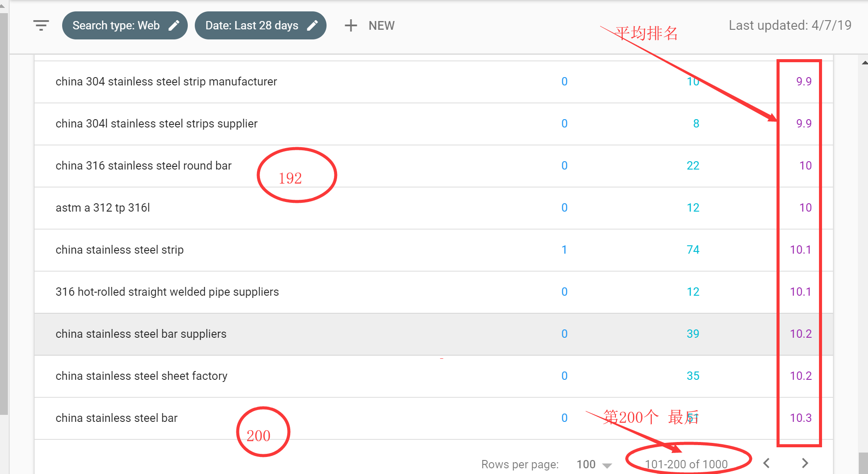Select query china stainless steel bar suppliers

click(141, 334)
